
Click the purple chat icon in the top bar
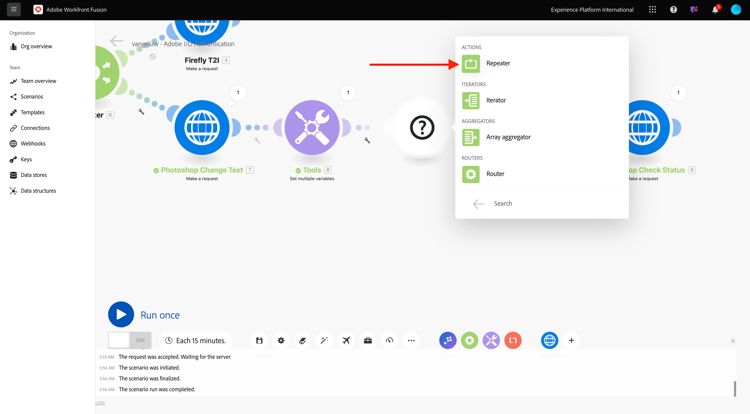(694, 10)
